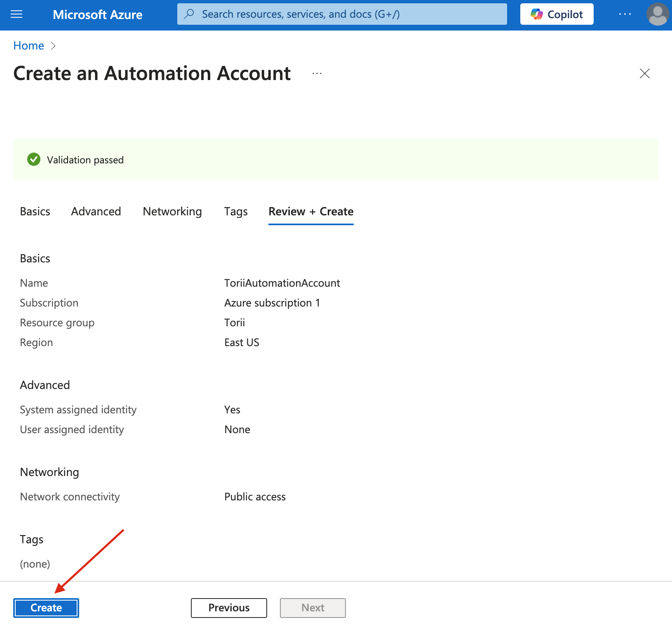Click the Name field label
The image size is (672, 627).
(x=34, y=283)
